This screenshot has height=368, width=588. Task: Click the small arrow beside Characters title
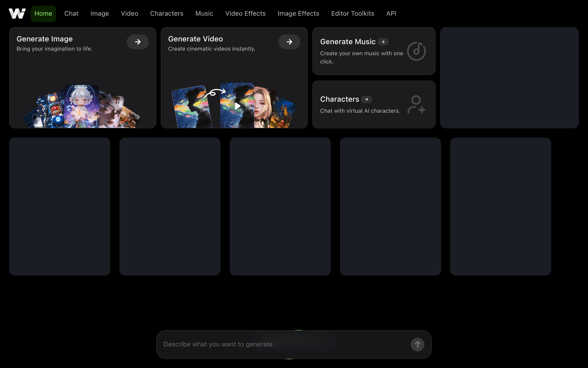click(x=367, y=99)
